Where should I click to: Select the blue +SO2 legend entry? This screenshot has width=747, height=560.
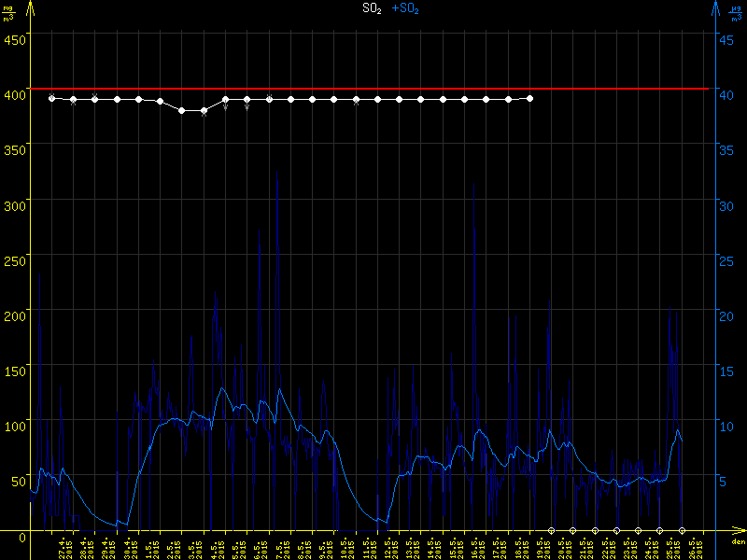coord(405,8)
